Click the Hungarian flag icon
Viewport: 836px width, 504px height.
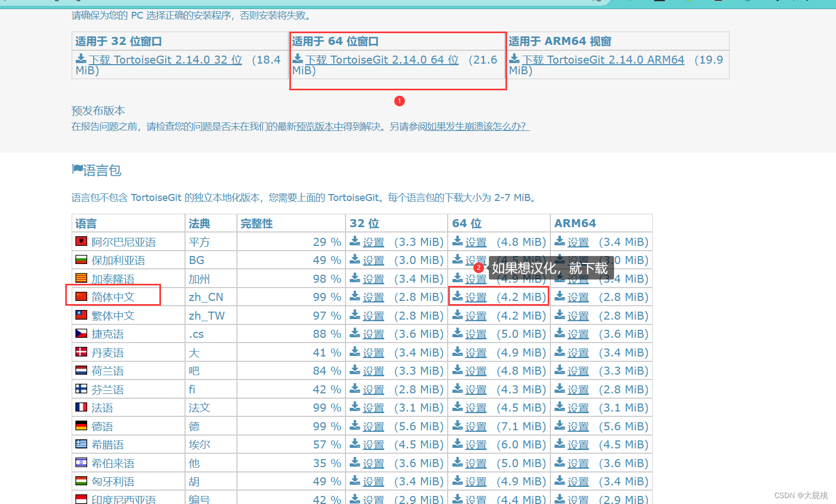[81, 481]
